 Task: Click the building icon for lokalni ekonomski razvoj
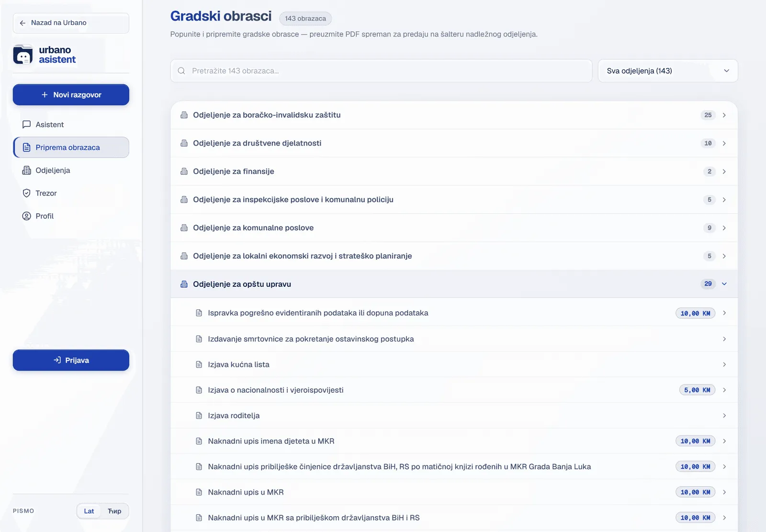[184, 256]
